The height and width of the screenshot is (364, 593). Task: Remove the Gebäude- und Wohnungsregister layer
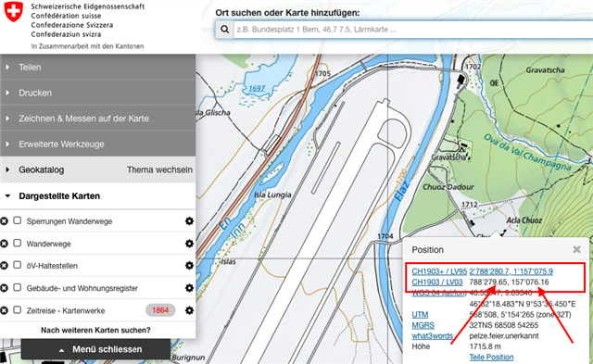pyautogui.click(x=4, y=288)
